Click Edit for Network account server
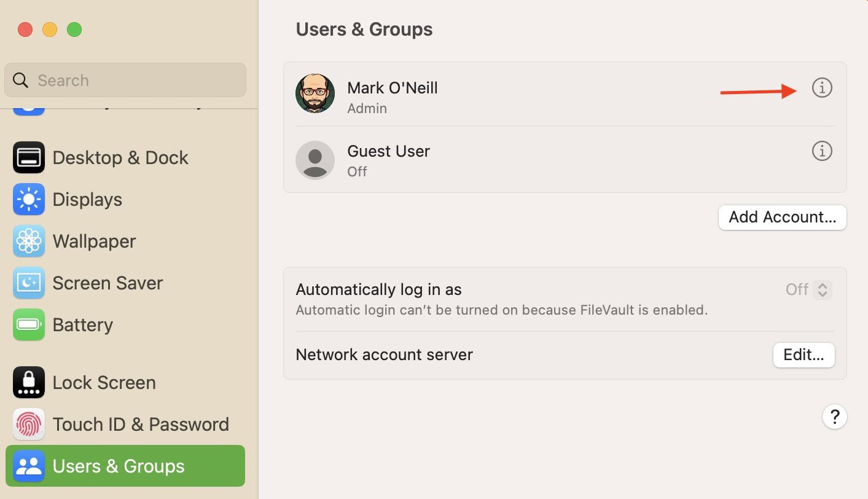Screen dimensions: 868x499 click(x=803, y=355)
